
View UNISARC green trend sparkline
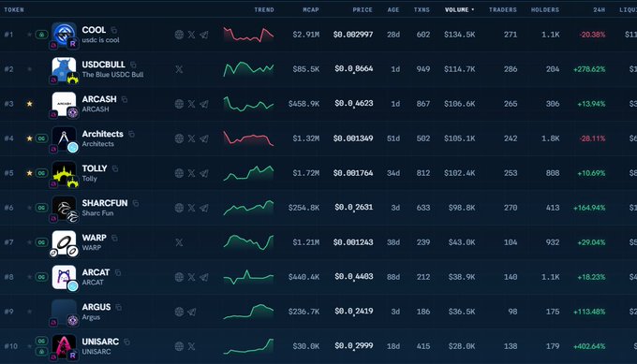pyautogui.click(x=248, y=346)
